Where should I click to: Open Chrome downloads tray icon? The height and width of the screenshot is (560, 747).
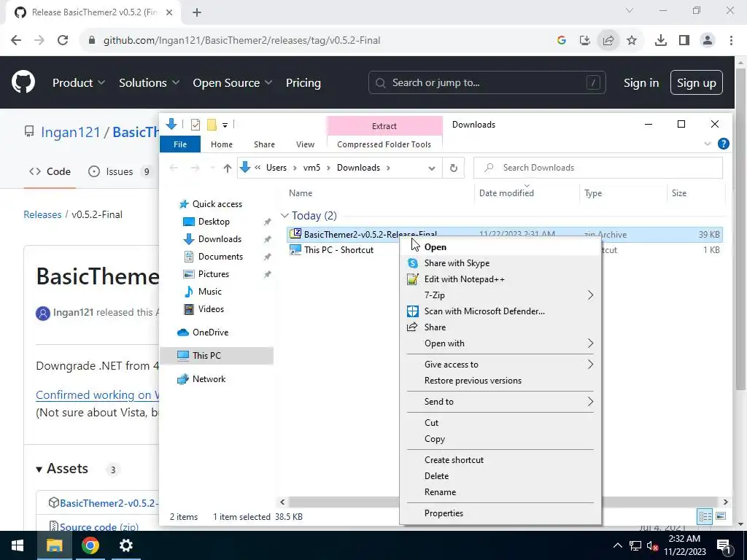pos(660,41)
